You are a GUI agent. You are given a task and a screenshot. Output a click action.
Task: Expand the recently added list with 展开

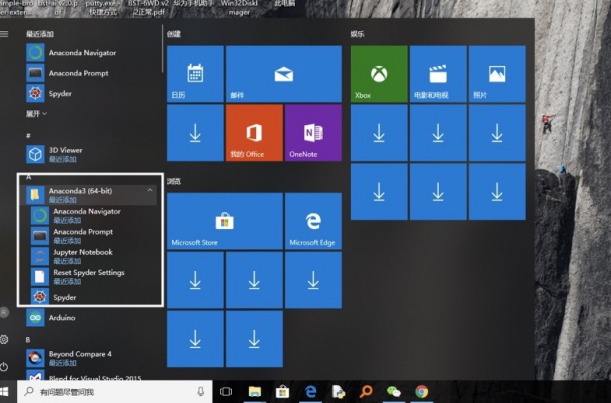tap(36, 114)
